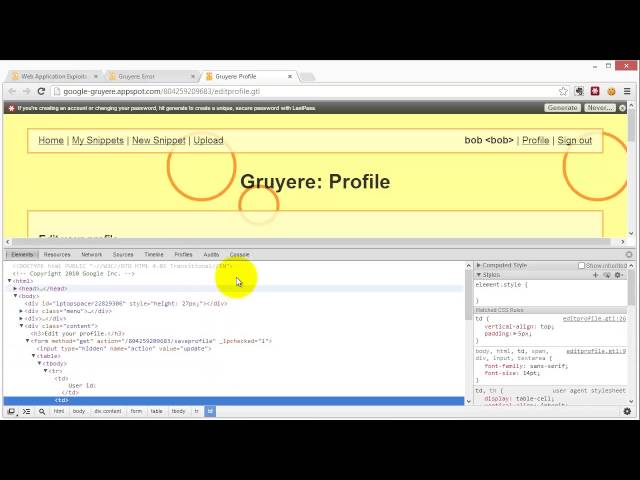Select the input type hidden node

click(x=124, y=349)
